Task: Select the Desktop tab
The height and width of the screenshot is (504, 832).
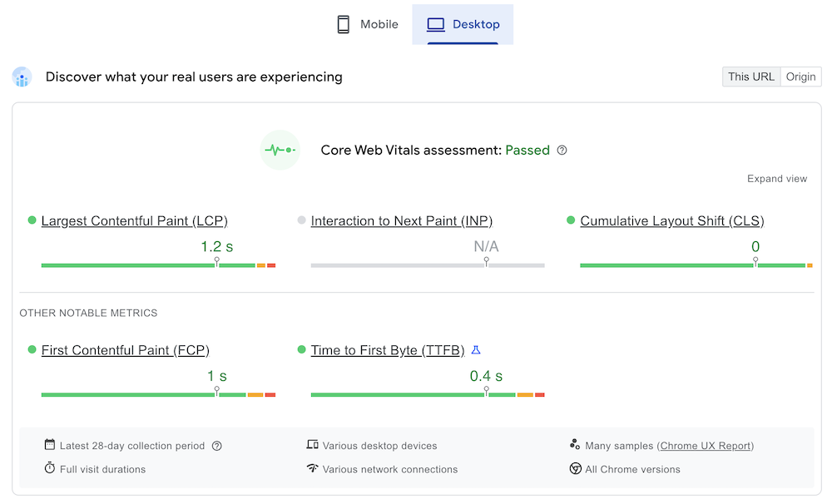Action: [x=463, y=24]
